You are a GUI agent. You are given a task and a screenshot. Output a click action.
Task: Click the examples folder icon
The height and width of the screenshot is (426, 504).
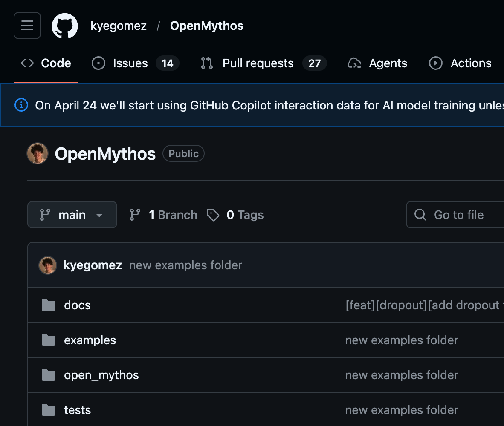pyautogui.click(x=49, y=340)
